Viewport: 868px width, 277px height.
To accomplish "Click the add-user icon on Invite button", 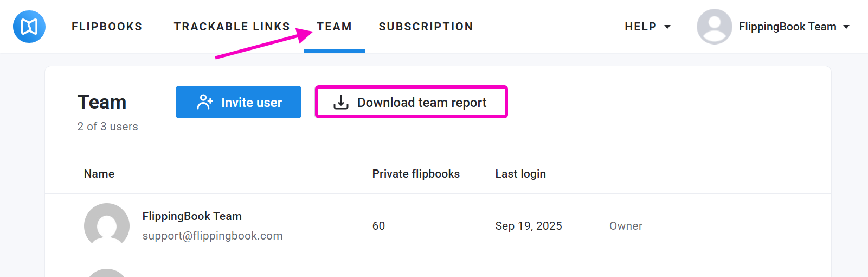I will pyautogui.click(x=205, y=102).
